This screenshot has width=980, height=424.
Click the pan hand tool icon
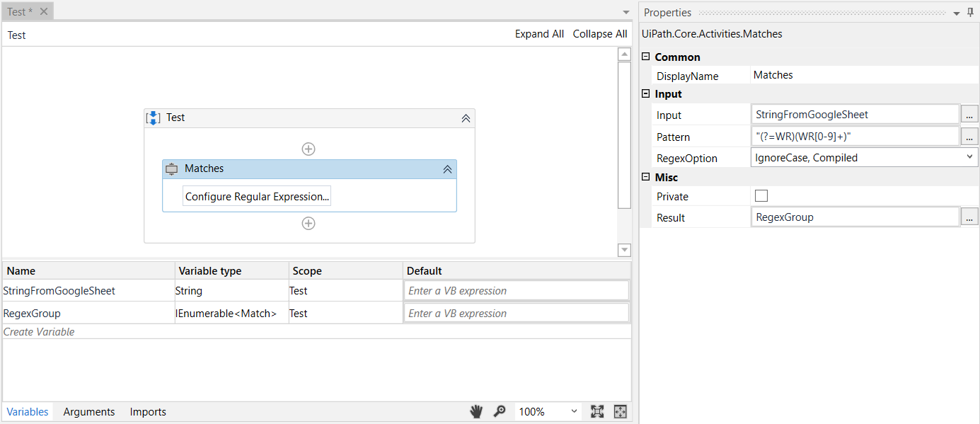(x=476, y=411)
